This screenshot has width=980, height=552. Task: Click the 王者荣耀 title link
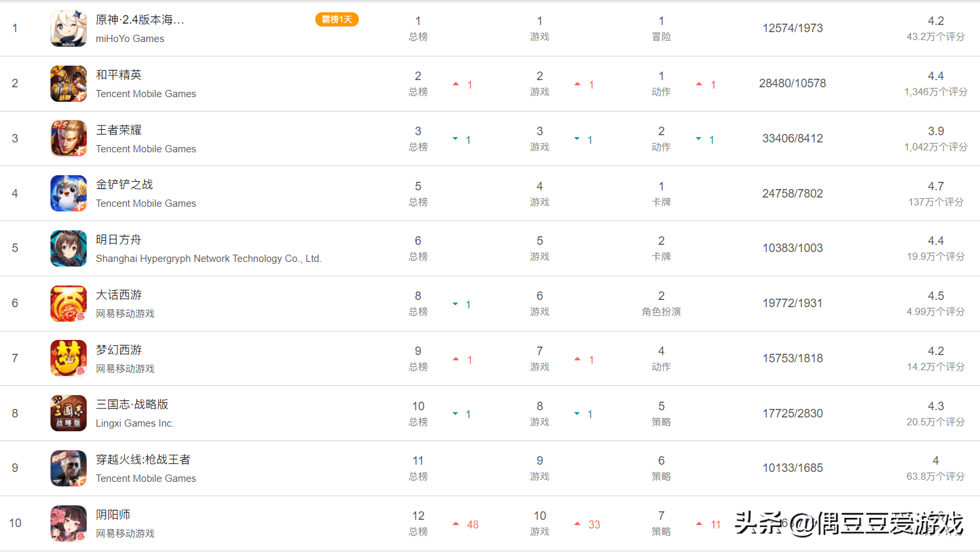[119, 130]
